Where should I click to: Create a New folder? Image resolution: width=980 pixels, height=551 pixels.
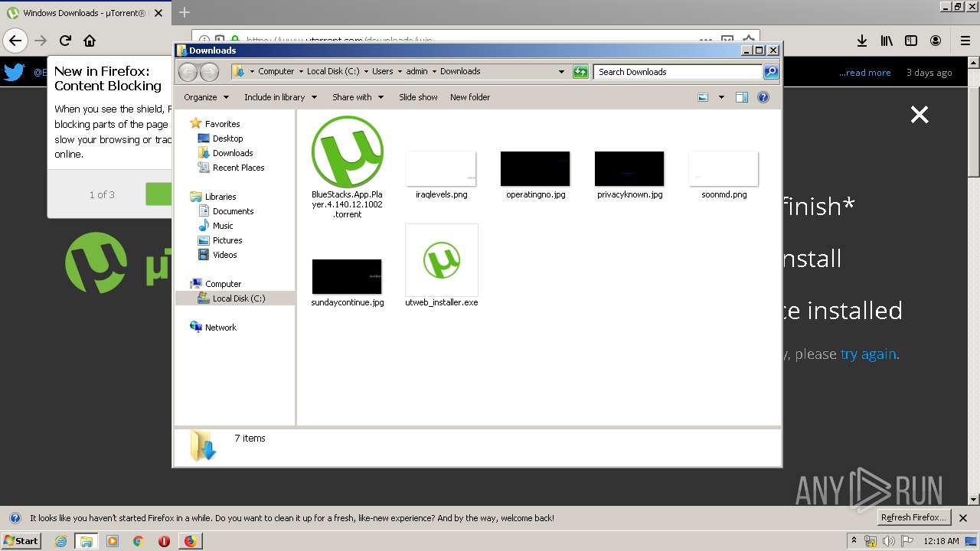click(470, 97)
